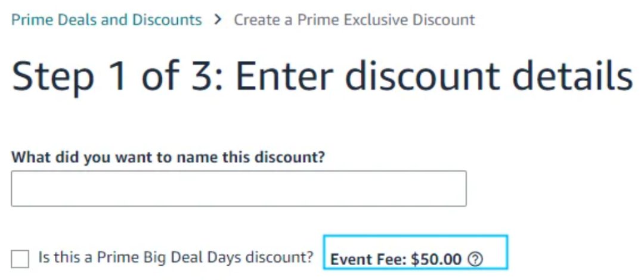The height and width of the screenshot is (280, 644).
Task: Click the breadcrumb chevron separator arrow
Action: coord(218,19)
